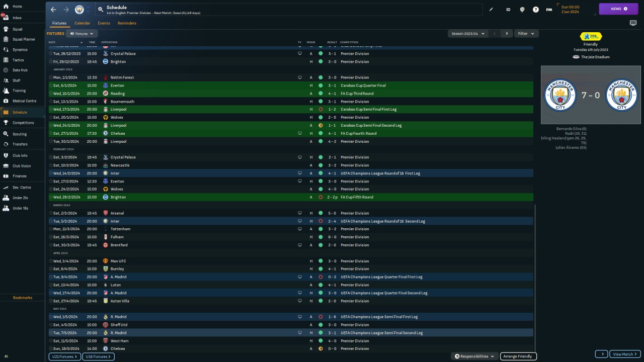The width and height of the screenshot is (644, 362).
Task: Click the forward navigation arrow
Action: pos(66,10)
